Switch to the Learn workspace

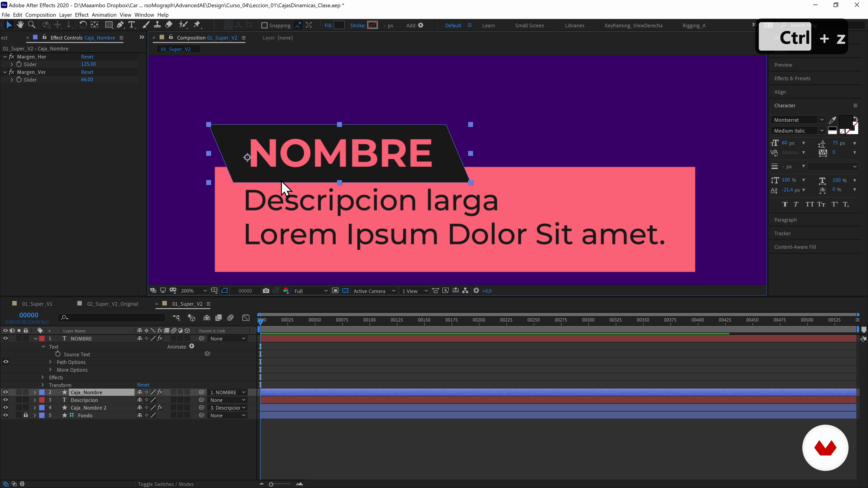click(488, 26)
